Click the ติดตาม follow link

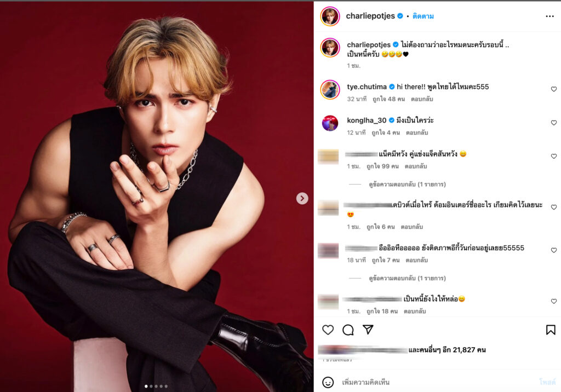(423, 16)
